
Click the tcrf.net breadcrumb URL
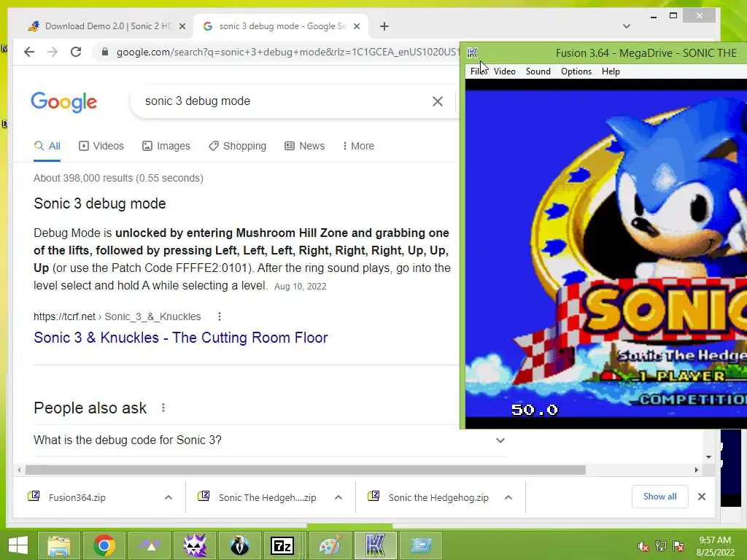tap(117, 316)
